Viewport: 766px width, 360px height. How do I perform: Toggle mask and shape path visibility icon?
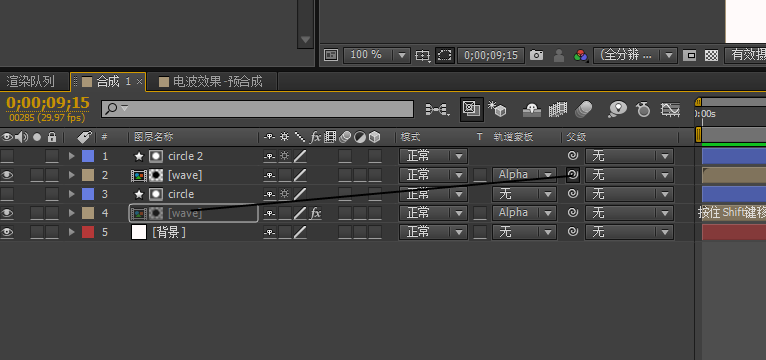click(445, 55)
